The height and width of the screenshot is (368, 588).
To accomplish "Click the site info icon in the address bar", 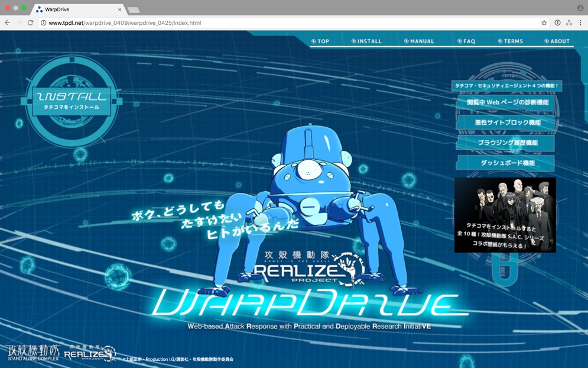I will click(44, 23).
